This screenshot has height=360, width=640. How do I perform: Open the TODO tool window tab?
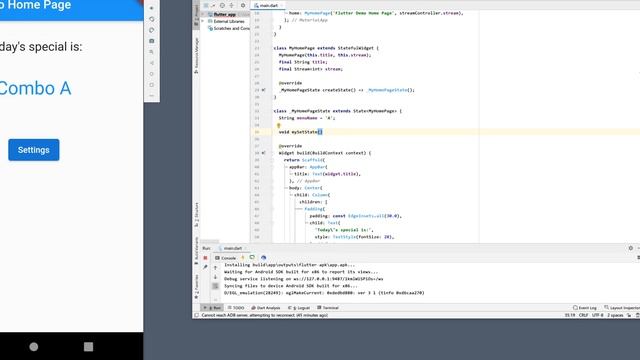(236, 308)
